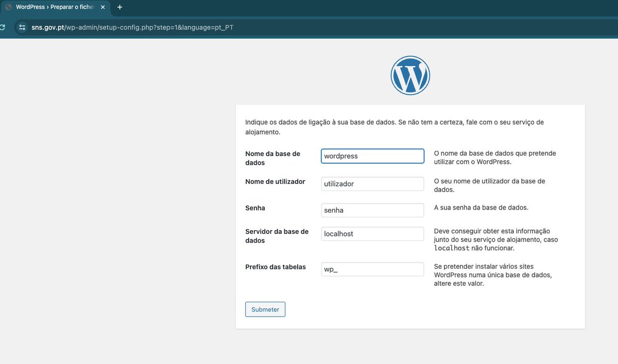Reload the page with the refresh icon

point(2,27)
